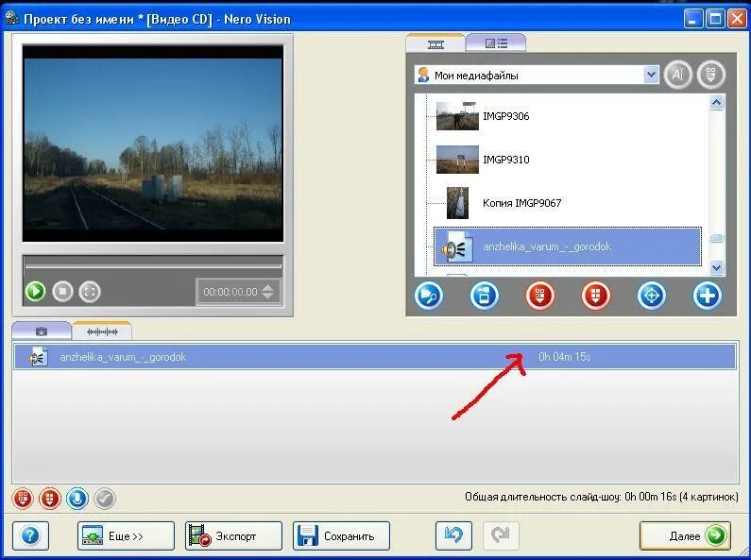Image resolution: width=751 pixels, height=560 pixels.
Task: Expand options with the Еще >> button
Action: coord(126,535)
